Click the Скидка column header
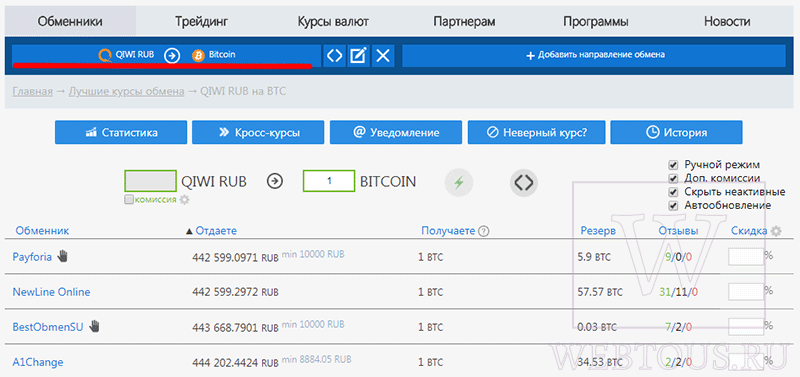This screenshot has height=377, width=800. pos(749,231)
